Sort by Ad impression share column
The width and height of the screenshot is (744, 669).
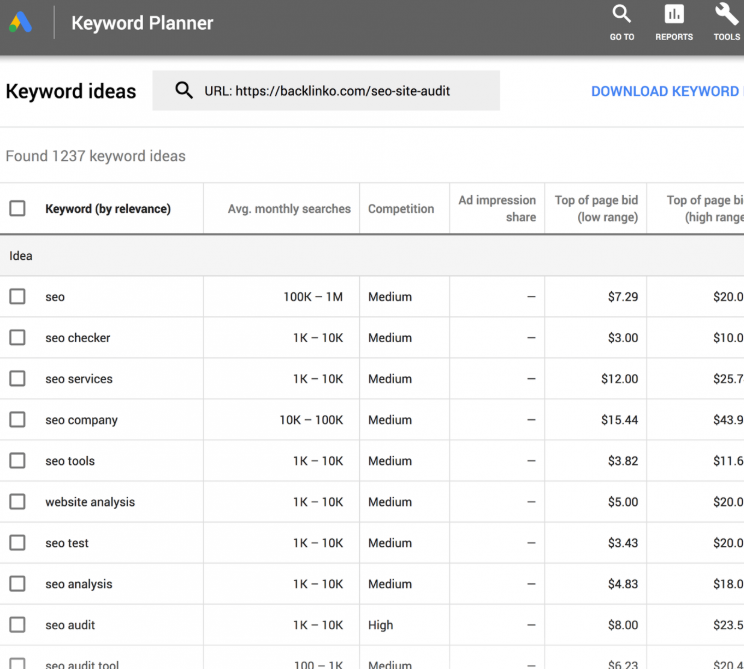tap(497, 208)
